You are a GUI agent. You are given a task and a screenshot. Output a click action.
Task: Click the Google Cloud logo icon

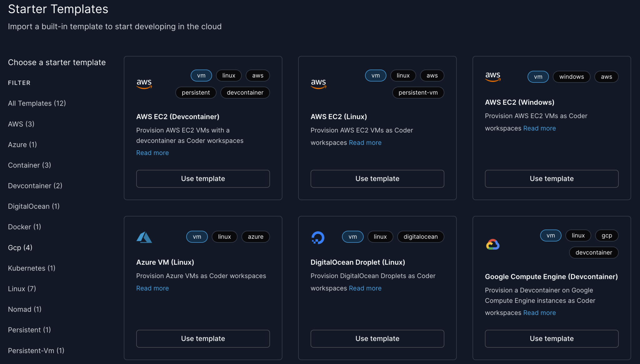pyautogui.click(x=492, y=244)
